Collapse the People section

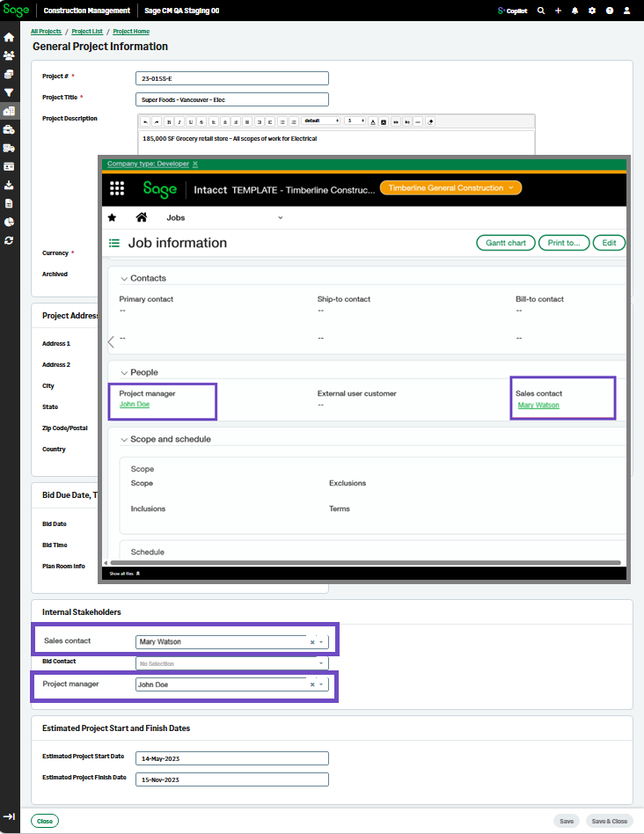[124, 373]
